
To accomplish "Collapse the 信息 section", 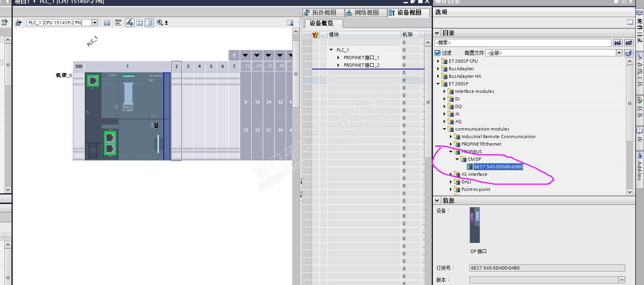I will (x=437, y=200).
